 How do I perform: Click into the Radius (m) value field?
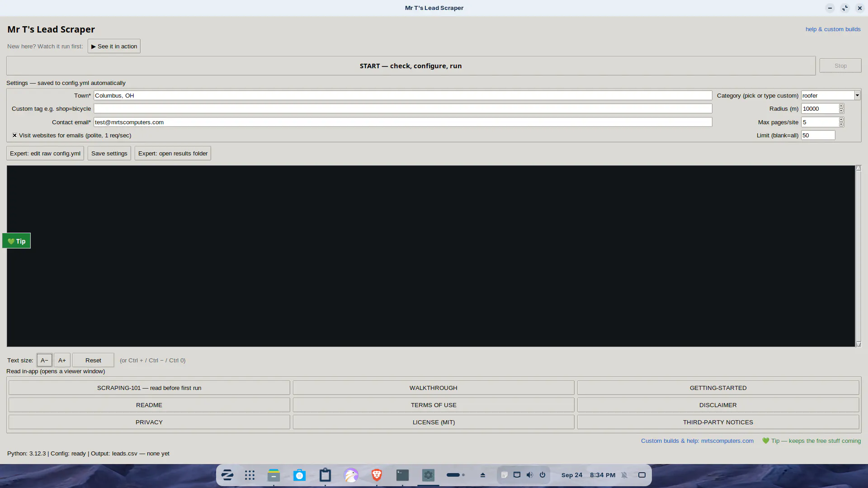click(820, 108)
